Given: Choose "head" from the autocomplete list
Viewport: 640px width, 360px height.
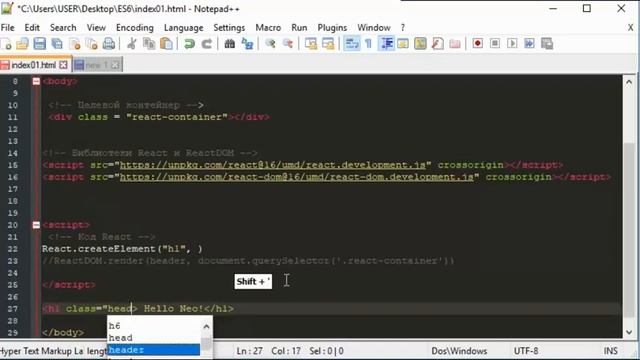Looking at the screenshot, I should 120,338.
